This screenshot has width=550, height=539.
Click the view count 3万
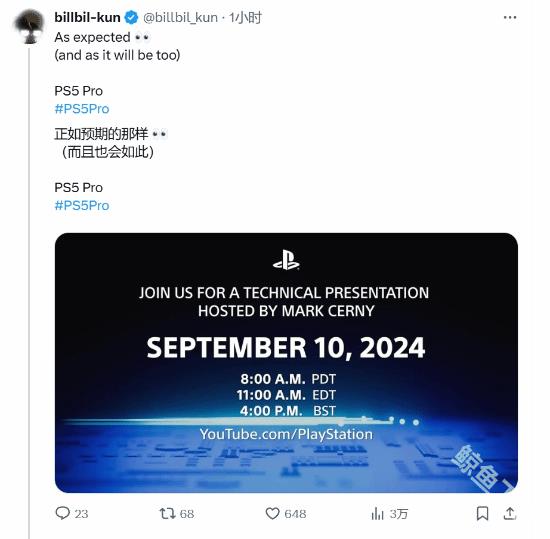tap(398, 514)
